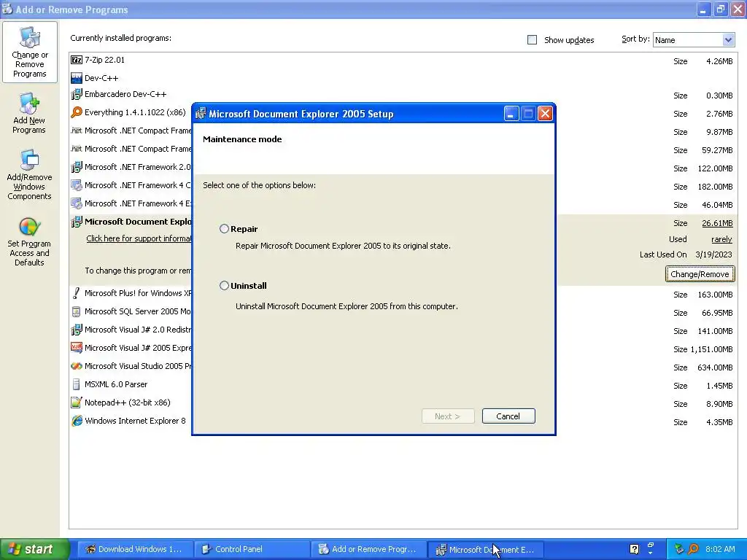
Task: Click the .NET Framework 4 Extended 46.04MB row icon
Action: tap(76, 203)
